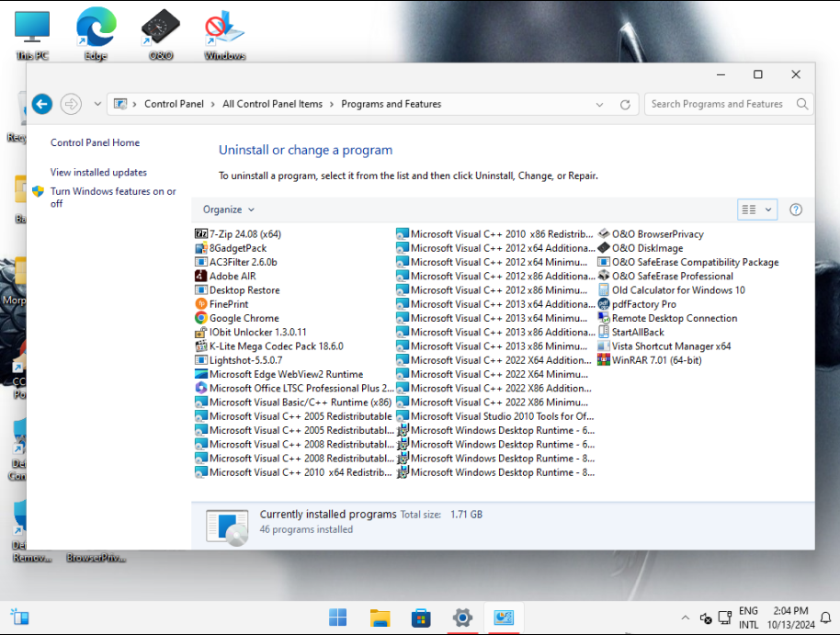Open View installed updates link
This screenshot has height=635, width=840.
98,172
